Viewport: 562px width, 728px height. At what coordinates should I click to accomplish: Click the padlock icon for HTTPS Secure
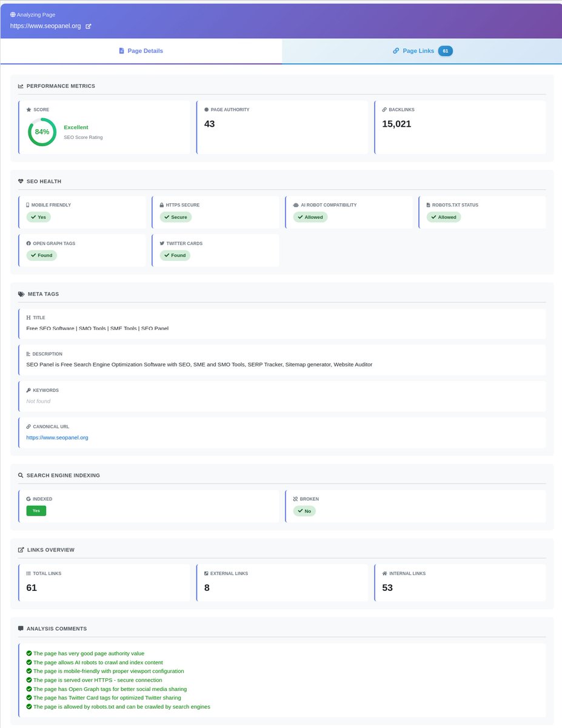(x=162, y=205)
